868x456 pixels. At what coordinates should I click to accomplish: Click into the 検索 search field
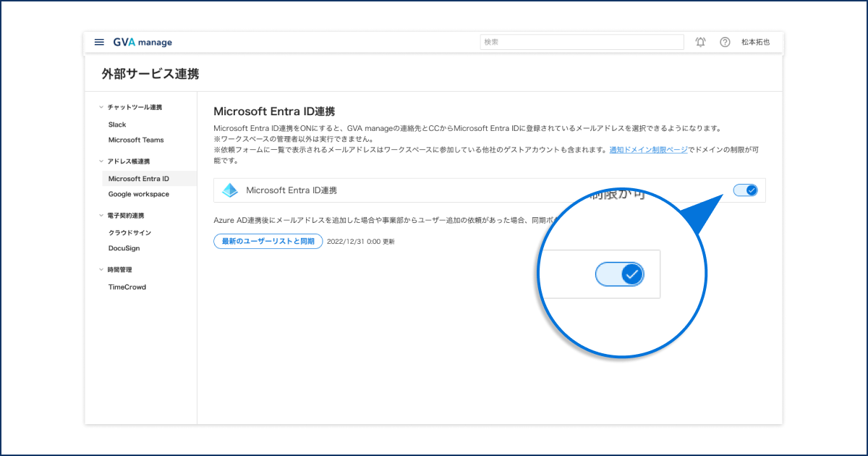pos(582,42)
